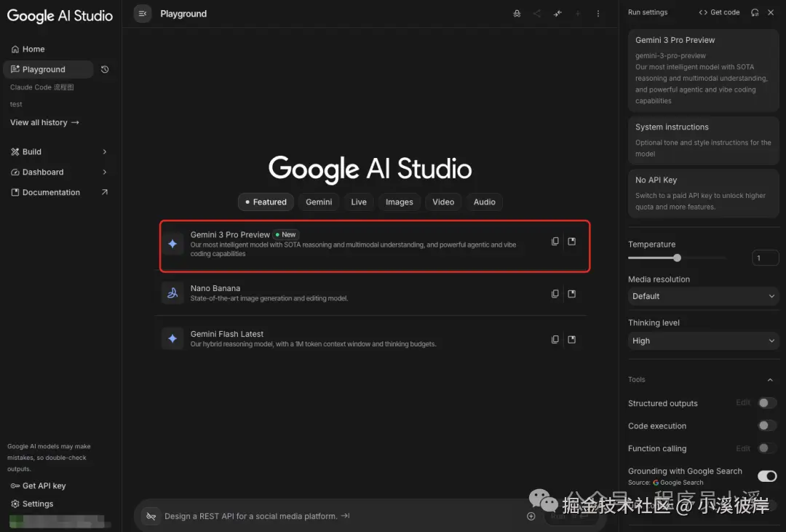The height and width of the screenshot is (532, 786).
Task: Copy the Gemini Flash Latest model ID
Action: [x=555, y=339]
